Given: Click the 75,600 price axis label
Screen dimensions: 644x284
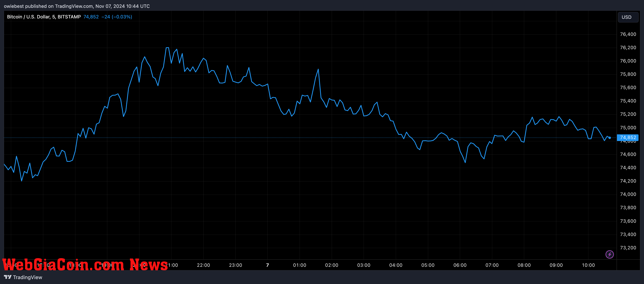Looking at the screenshot, I should 628,87.
